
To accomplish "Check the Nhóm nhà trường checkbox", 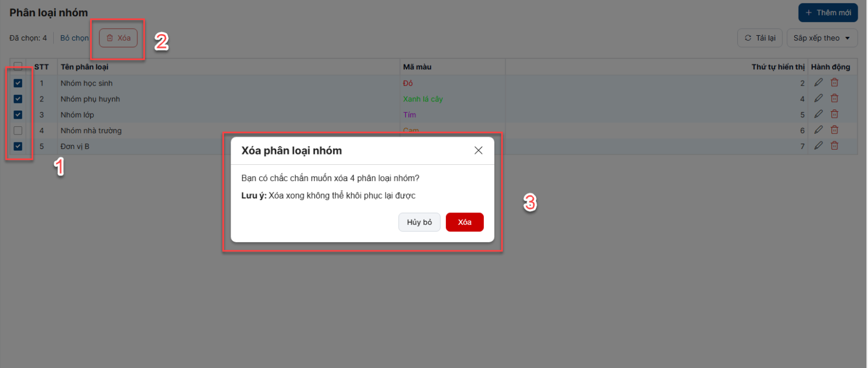I will [x=18, y=131].
